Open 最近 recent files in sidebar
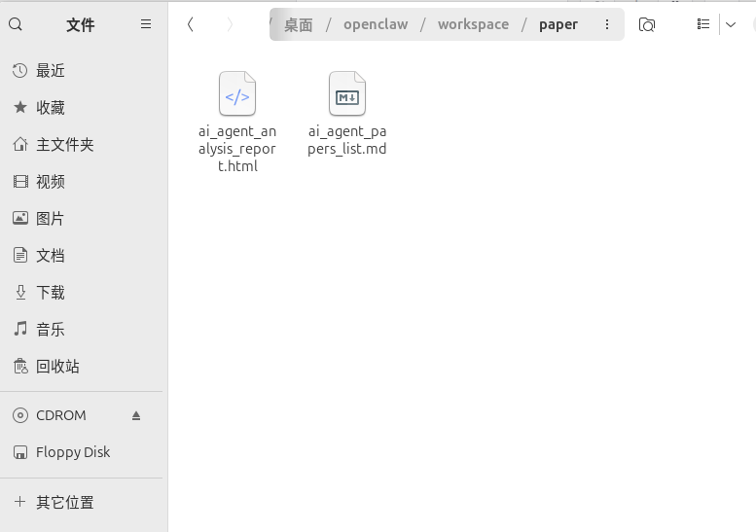The height and width of the screenshot is (532, 756). [x=51, y=71]
